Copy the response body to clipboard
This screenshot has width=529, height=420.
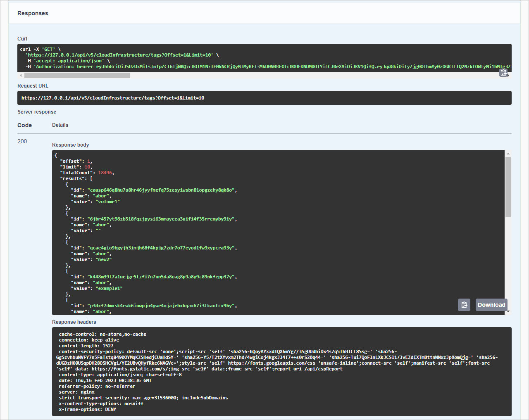click(464, 305)
